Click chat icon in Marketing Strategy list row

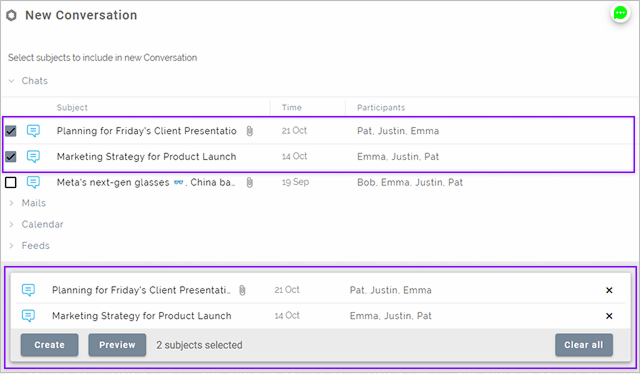(33, 157)
